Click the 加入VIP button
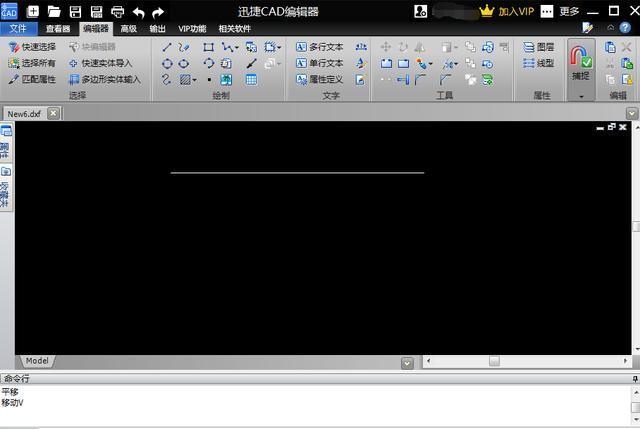The width and height of the screenshot is (640, 429). [507, 11]
